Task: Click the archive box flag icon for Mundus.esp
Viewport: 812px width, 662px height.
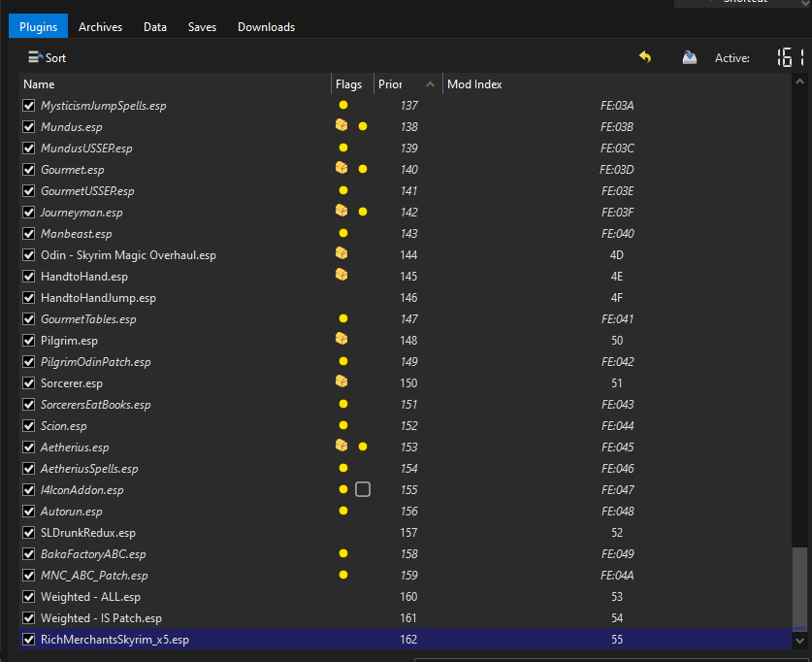Action: (x=341, y=125)
